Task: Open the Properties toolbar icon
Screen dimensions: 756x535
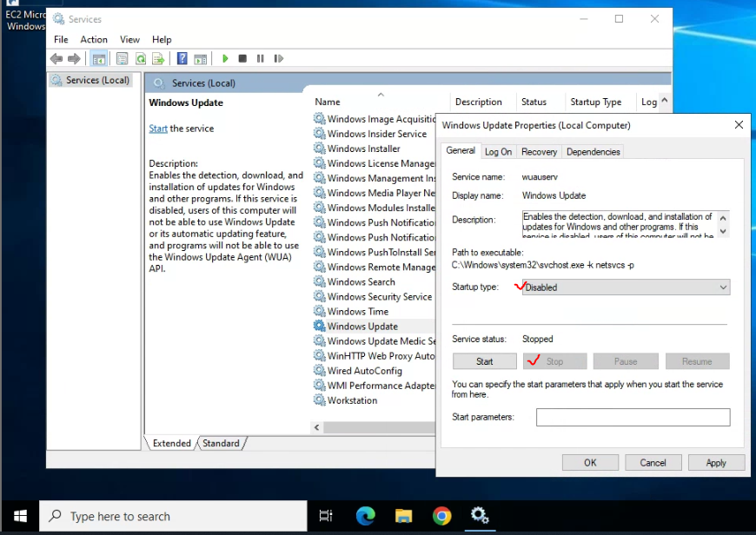Action: [x=122, y=59]
